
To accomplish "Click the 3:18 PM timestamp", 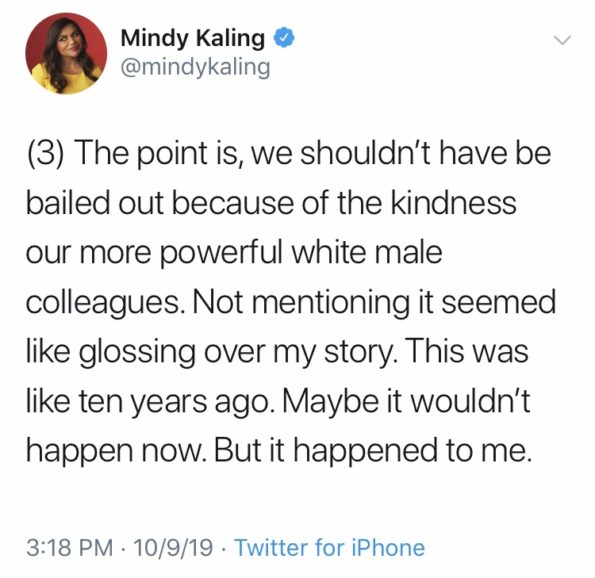I will pyautogui.click(x=70, y=548).
